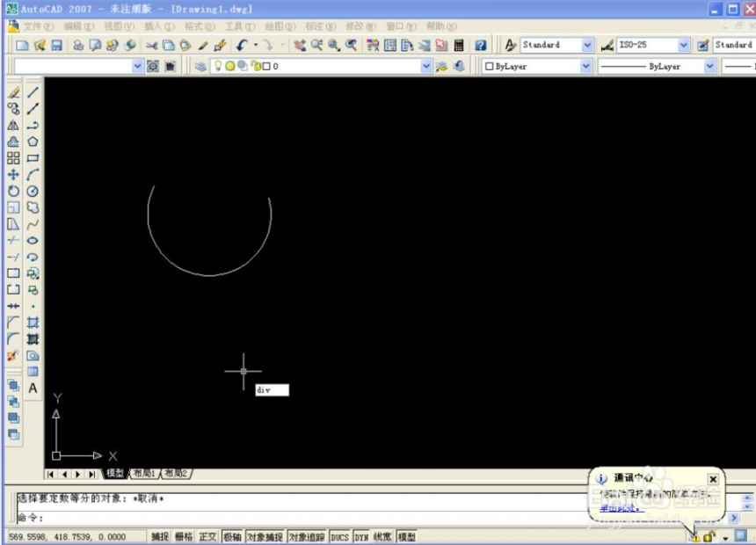Toggle 捕捉 snap mode in status bar
The width and height of the screenshot is (756, 545).
click(x=160, y=537)
